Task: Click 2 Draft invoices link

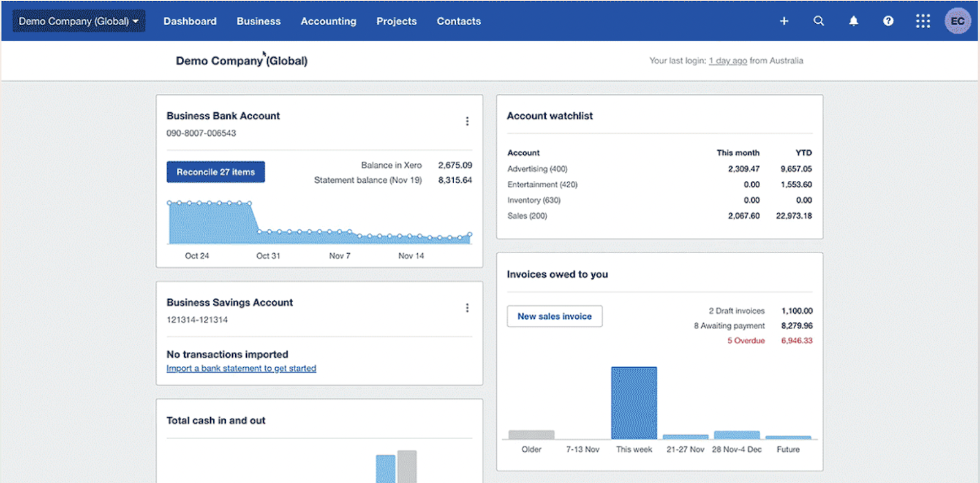Action: pyautogui.click(x=737, y=311)
